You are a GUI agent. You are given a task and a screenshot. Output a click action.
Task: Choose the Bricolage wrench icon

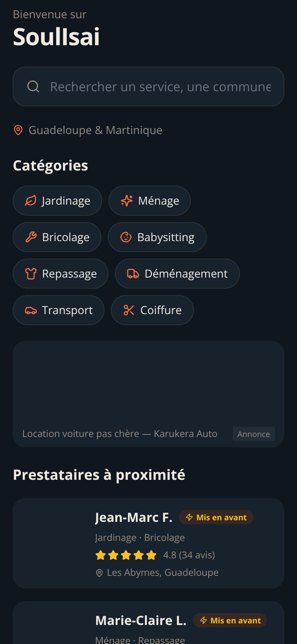[31, 237]
